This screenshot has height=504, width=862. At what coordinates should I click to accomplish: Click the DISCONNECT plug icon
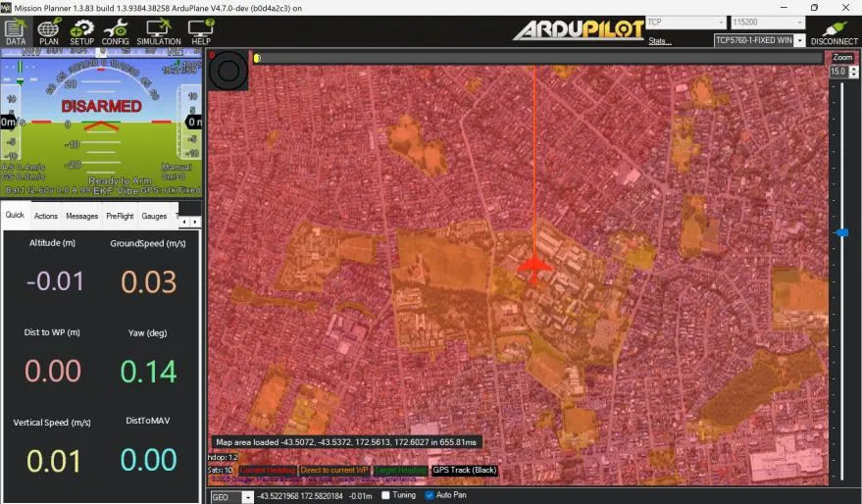click(x=834, y=32)
